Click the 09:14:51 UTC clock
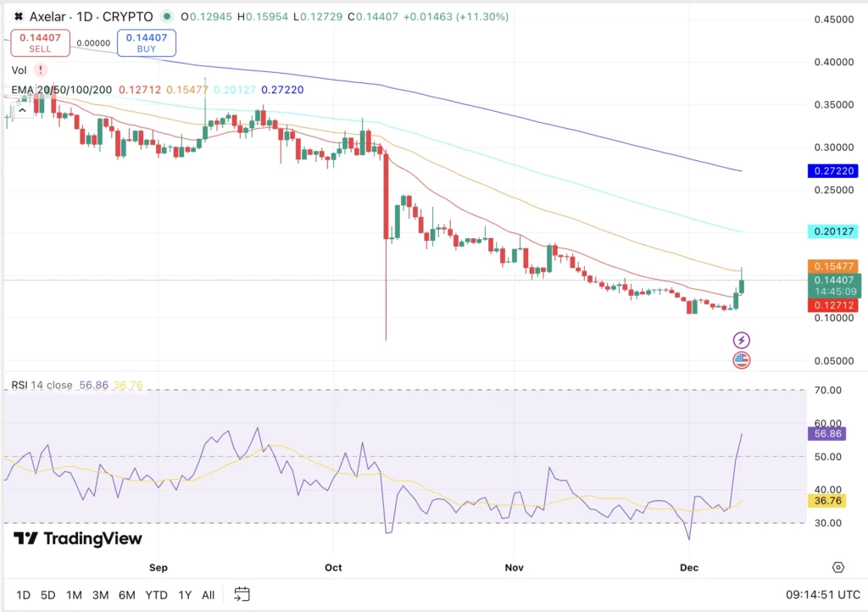 (x=822, y=595)
